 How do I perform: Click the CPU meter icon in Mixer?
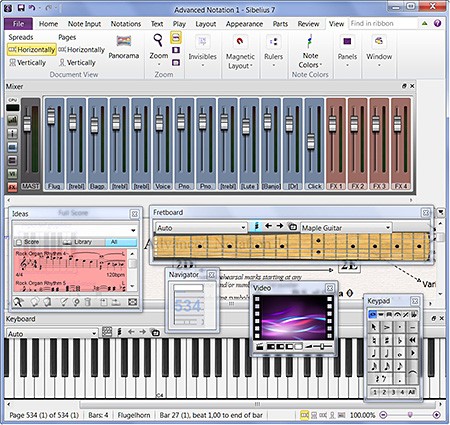click(x=13, y=108)
